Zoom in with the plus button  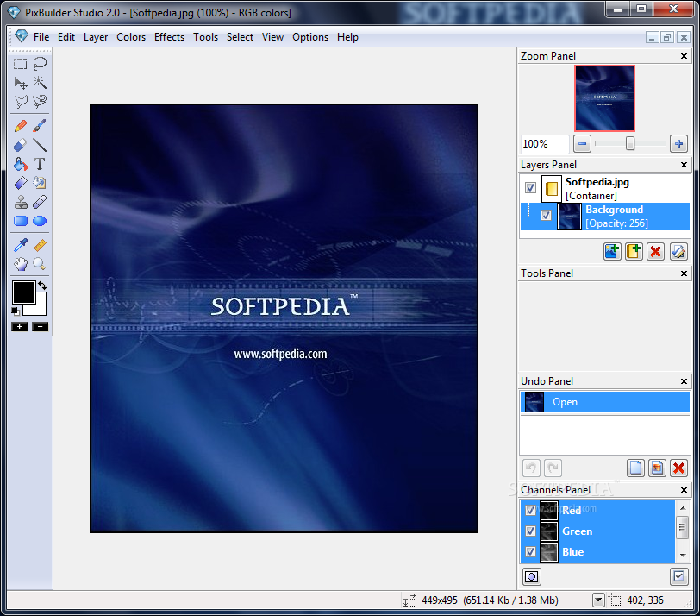click(678, 144)
